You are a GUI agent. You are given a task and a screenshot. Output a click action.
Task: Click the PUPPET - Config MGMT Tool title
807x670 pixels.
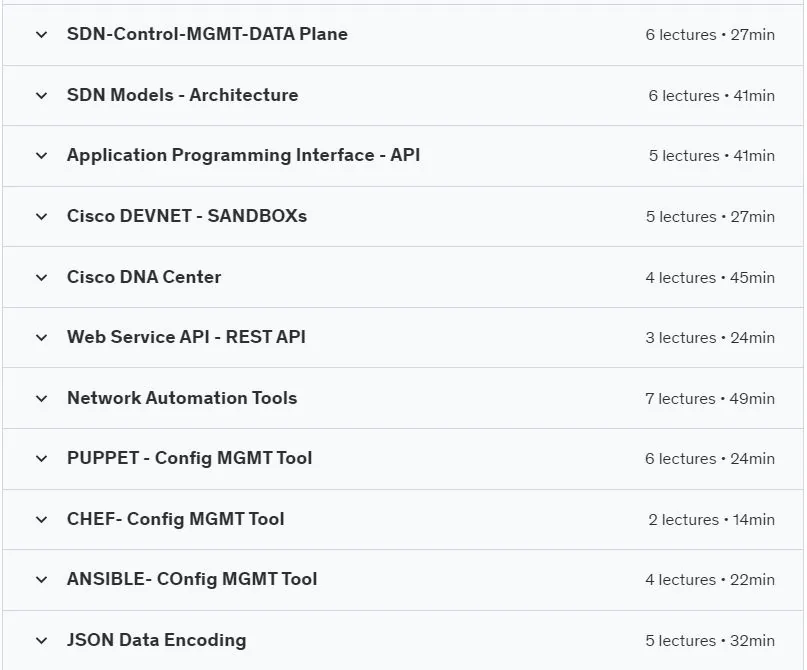click(189, 458)
